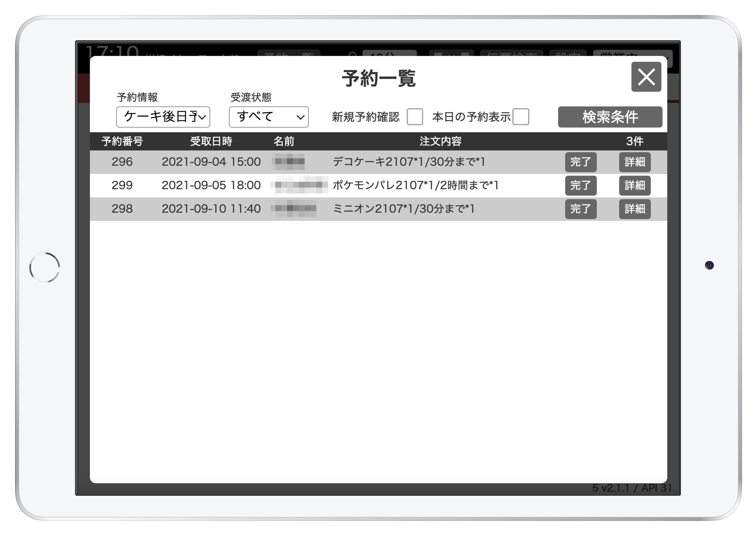Close the 予約一覧 dialog with X
Image resolution: width=756 pixels, height=536 pixels.
click(x=646, y=77)
